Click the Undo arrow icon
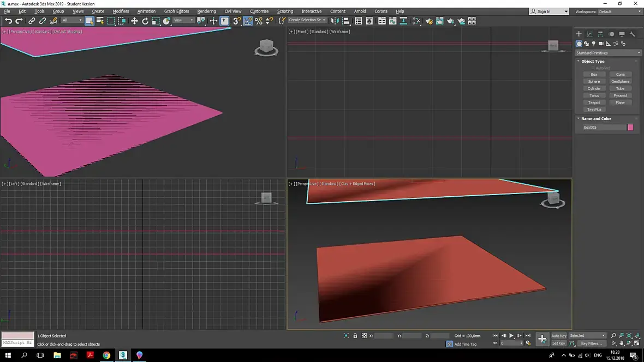This screenshot has height=362, width=644. point(8,21)
